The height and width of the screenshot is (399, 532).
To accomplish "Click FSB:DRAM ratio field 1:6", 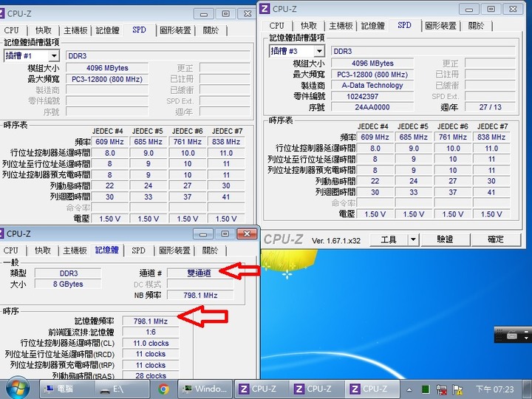I will coord(151,332).
